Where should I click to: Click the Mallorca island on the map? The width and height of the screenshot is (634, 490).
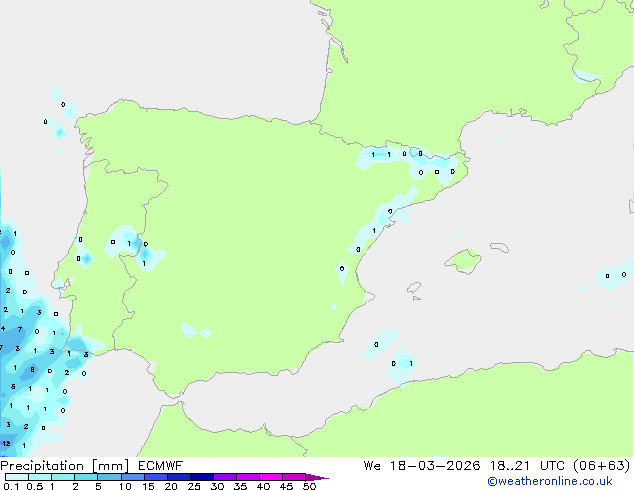click(463, 261)
